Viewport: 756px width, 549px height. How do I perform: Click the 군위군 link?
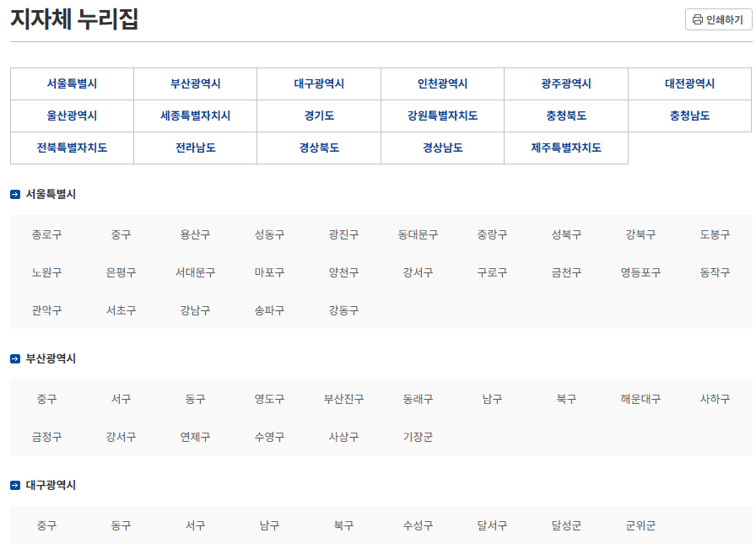click(x=640, y=525)
